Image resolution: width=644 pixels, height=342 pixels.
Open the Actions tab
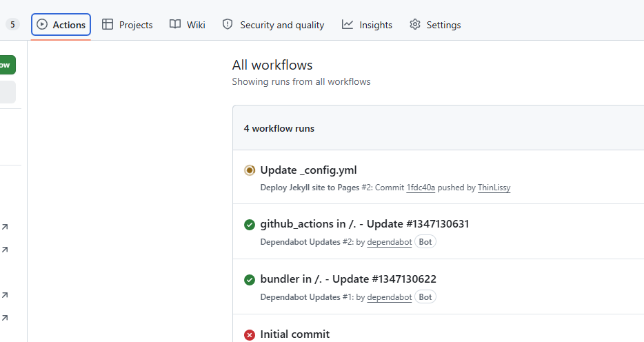click(61, 25)
